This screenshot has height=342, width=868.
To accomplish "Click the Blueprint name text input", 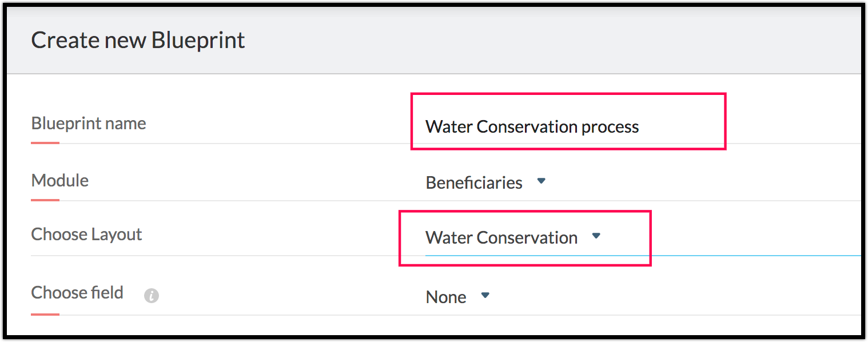I will 572,126.
